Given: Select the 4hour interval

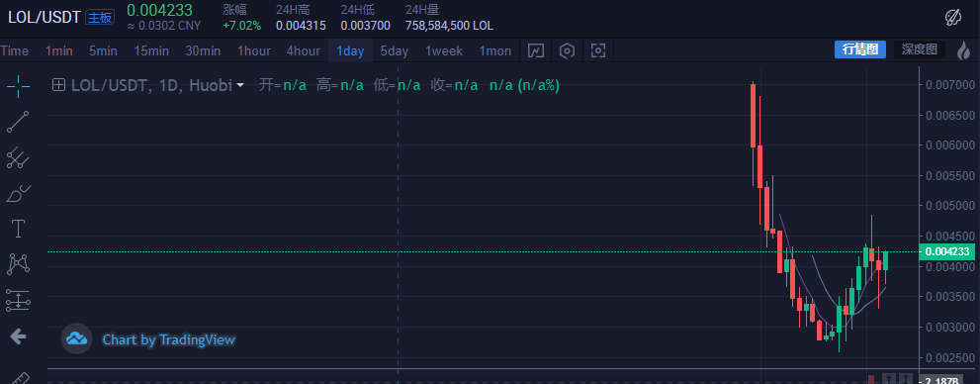Looking at the screenshot, I should [304, 51].
